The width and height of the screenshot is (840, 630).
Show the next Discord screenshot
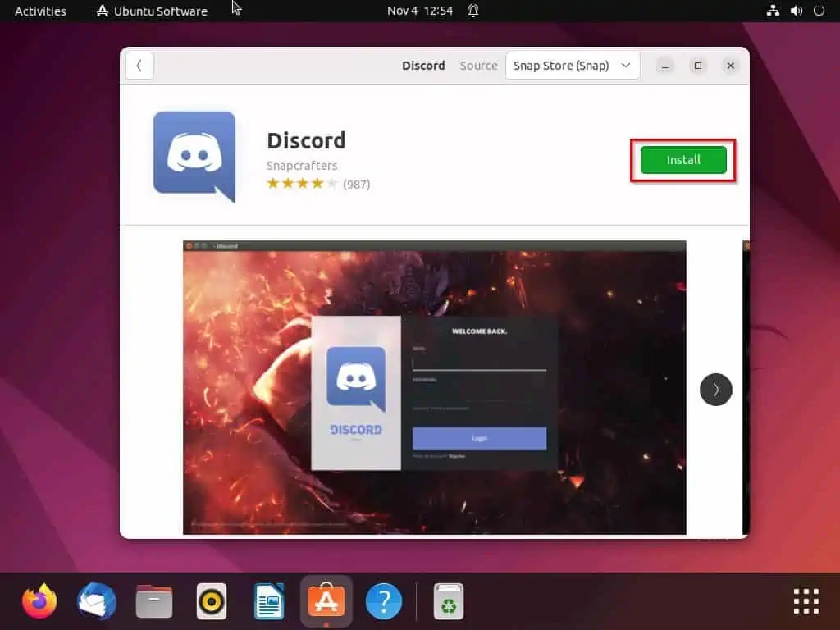click(x=715, y=390)
